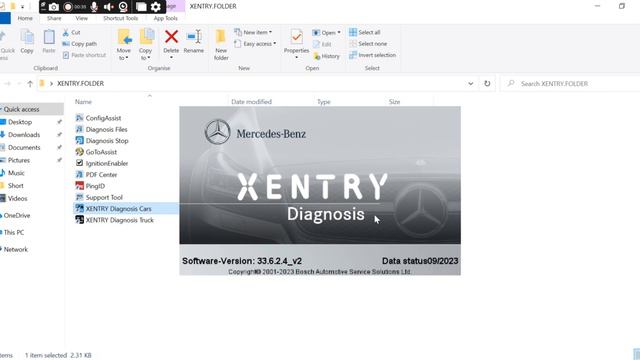Screen dimensions: 640x360
Task: Click the Search XENTRY.FOLDER field
Action: [571, 84]
